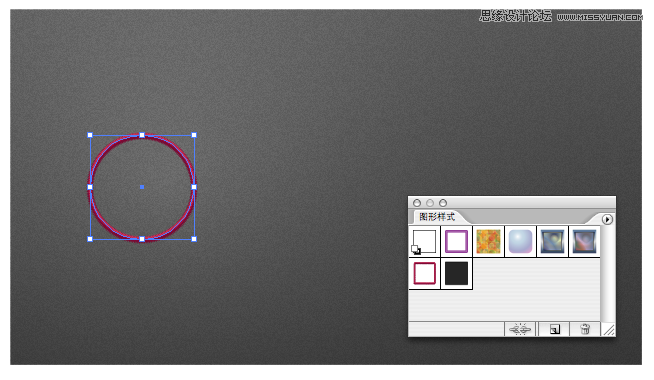Click the top-left bounding box handle
654x380 pixels.
click(x=90, y=135)
